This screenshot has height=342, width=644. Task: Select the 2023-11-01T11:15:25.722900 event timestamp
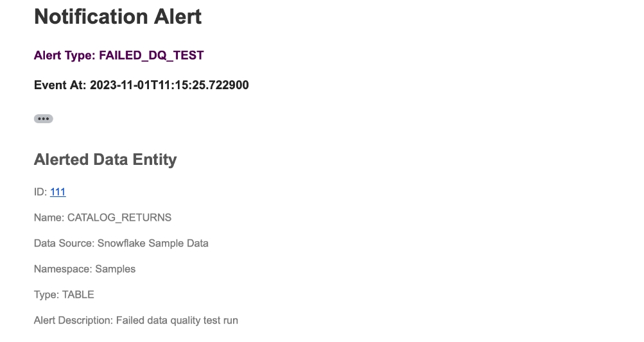pos(170,85)
